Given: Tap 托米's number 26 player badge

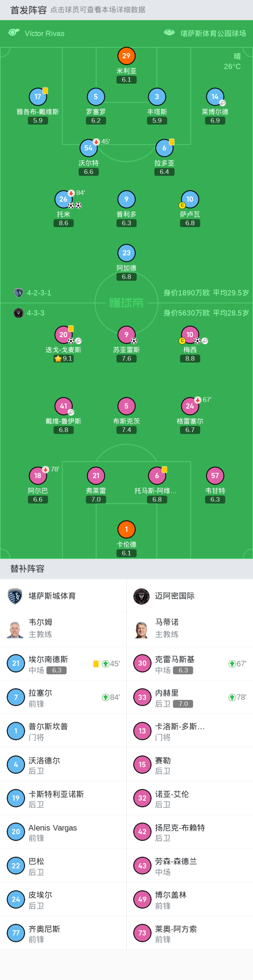Looking at the screenshot, I should (x=63, y=199).
